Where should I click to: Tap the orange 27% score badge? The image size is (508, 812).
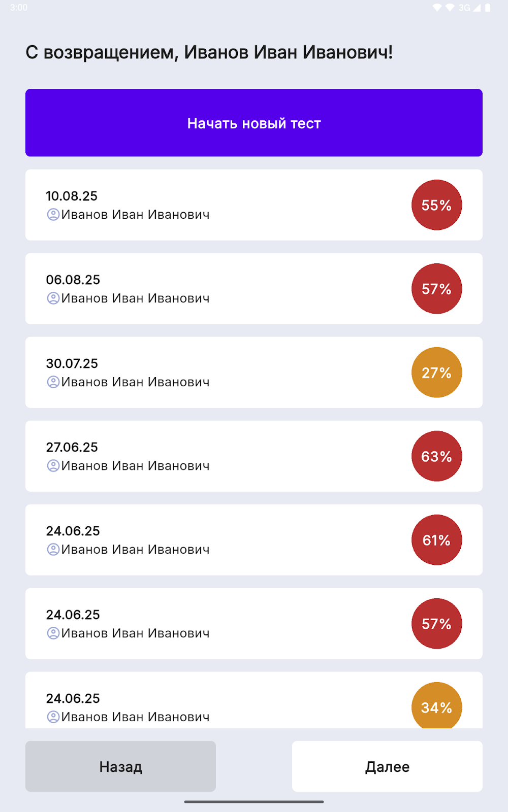436,373
